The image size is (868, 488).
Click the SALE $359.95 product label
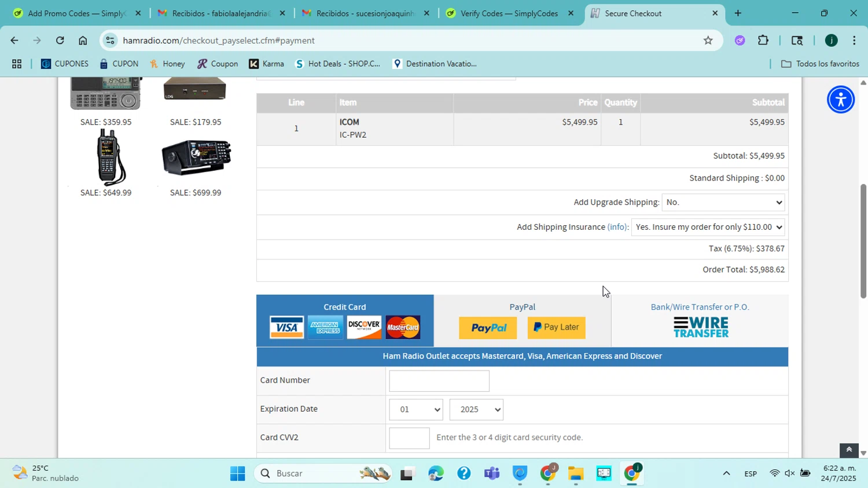tap(106, 122)
